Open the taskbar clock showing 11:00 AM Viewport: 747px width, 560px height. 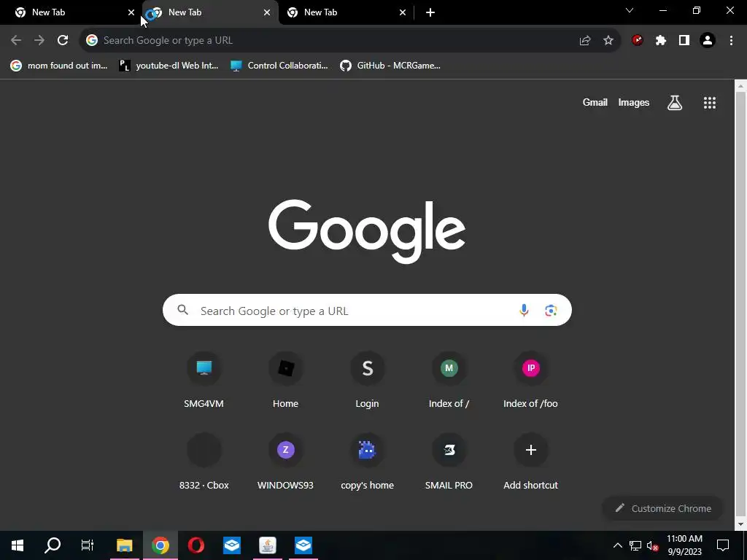coord(684,545)
